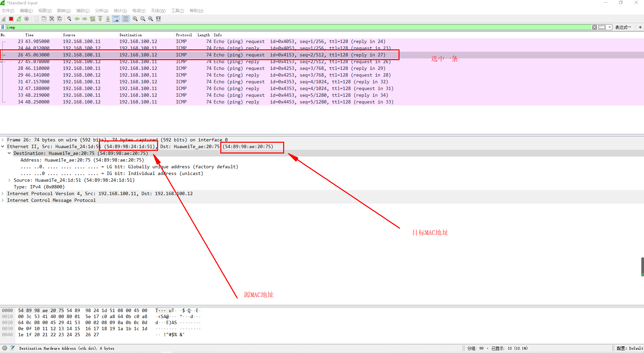
Task: Collapse the Ethernet II tree section
Action: point(3,146)
